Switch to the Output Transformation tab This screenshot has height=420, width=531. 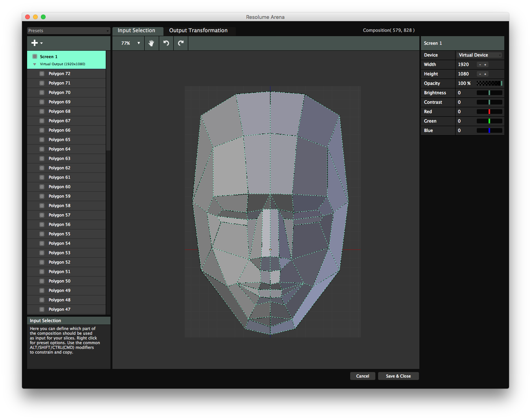198,31
